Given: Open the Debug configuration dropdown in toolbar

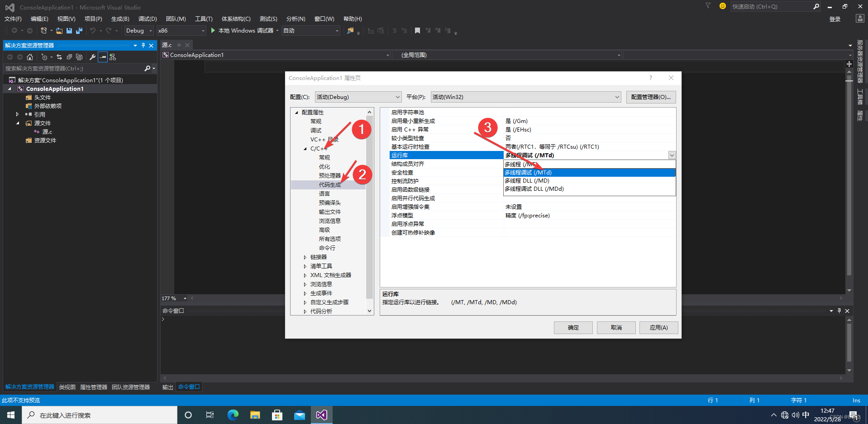Looking at the screenshot, I should pos(139,30).
